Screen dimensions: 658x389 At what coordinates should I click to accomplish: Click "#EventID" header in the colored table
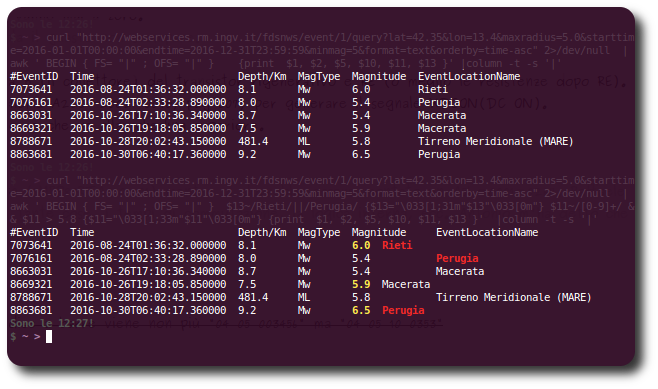[34, 232]
